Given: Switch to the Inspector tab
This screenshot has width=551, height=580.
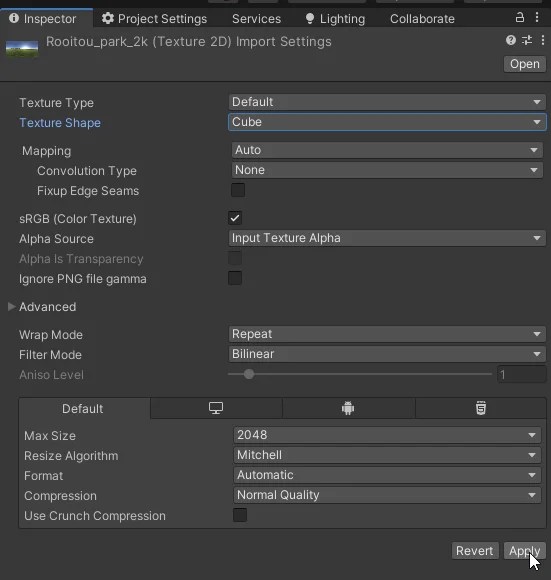Looking at the screenshot, I should (47, 18).
